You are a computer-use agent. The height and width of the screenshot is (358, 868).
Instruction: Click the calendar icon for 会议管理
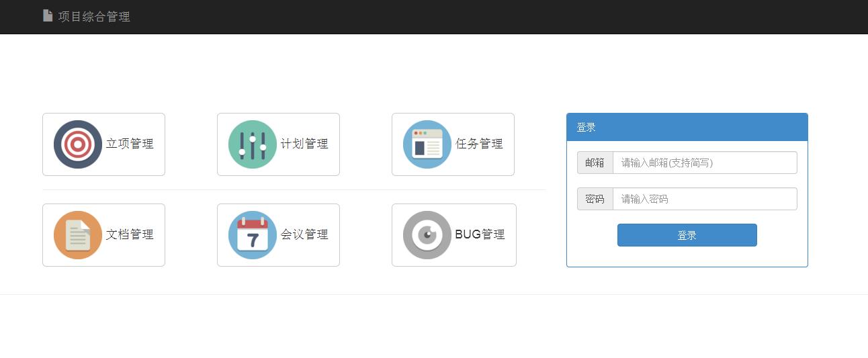click(x=253, y=235)
